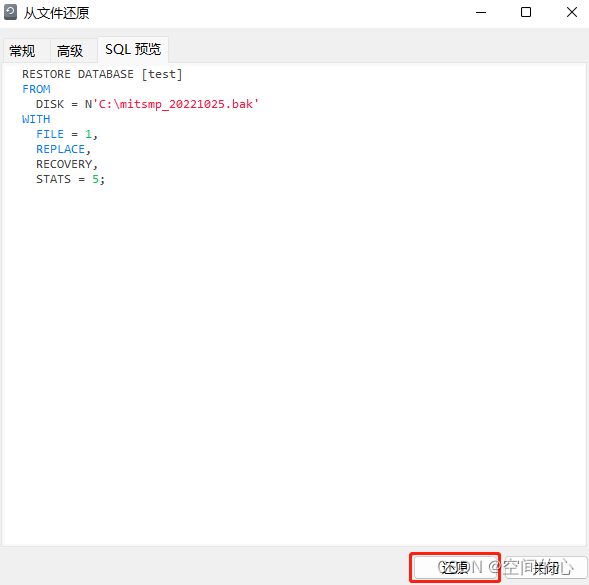Click the [test] database name in the SQL
This screenshot has width=589, height=585.
[162, 74]
